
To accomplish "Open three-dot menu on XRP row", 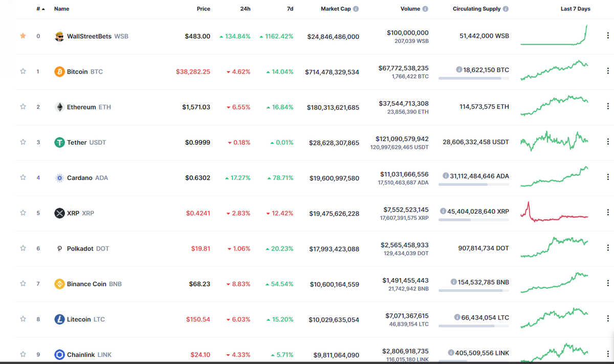I will (x=608, y=212).
